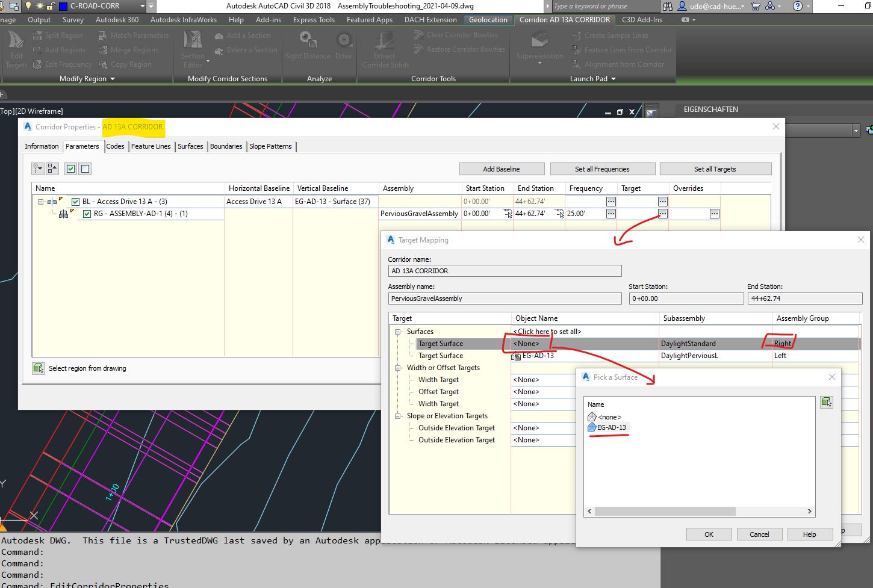Open Target ellipsis for the region row
Image resolution: width=873 pixels, height=588 pixels.
tap(662, 214)
